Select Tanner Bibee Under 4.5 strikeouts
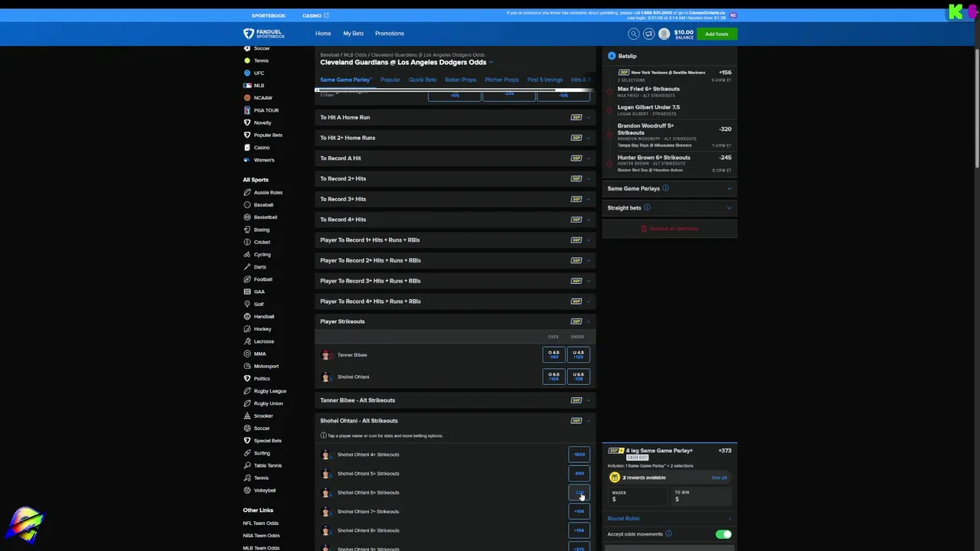The height and width of the screenshot is (551, 980). pyautogui.click(x=578, y=355)
